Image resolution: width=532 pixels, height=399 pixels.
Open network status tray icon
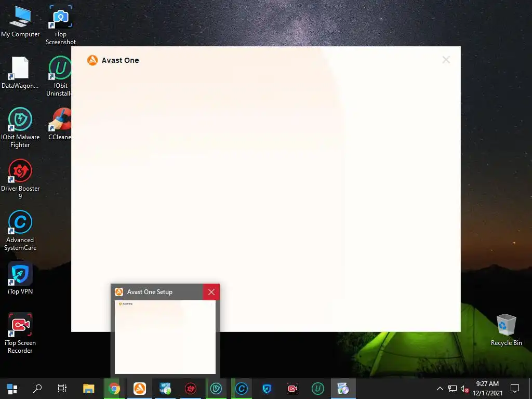[453, 389]
